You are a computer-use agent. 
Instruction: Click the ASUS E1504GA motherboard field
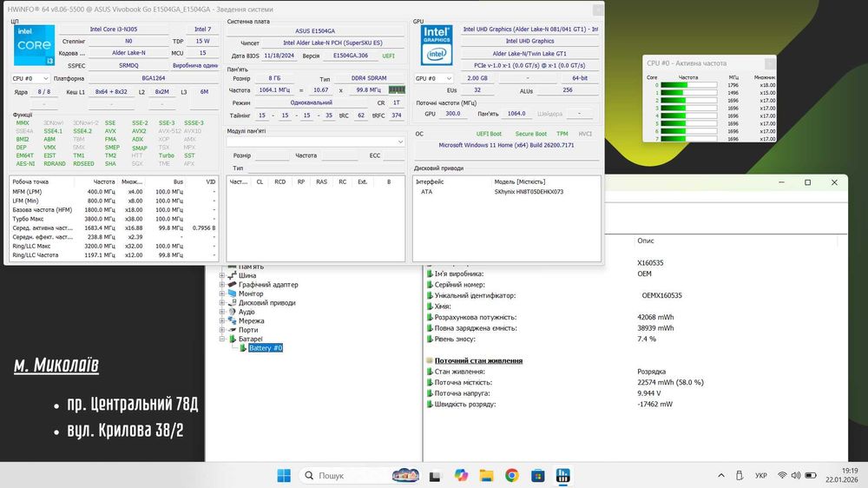pyautogui.click(x=316, y=31)
